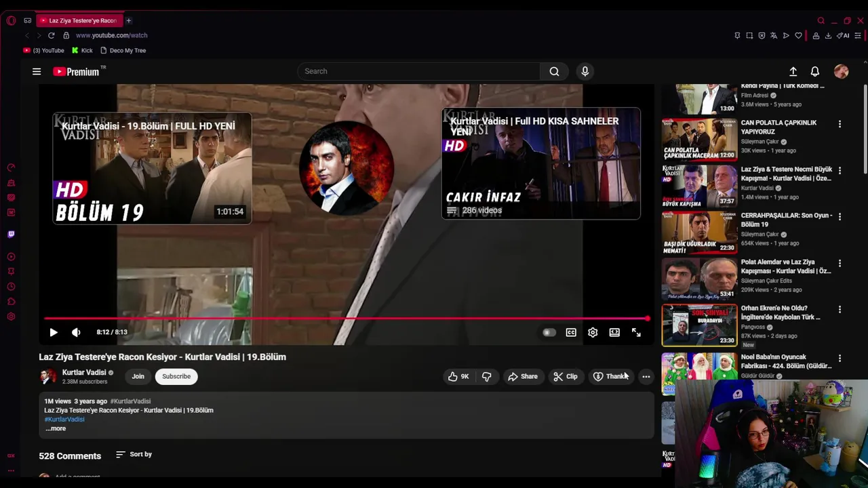Share the video

point(523,376)
